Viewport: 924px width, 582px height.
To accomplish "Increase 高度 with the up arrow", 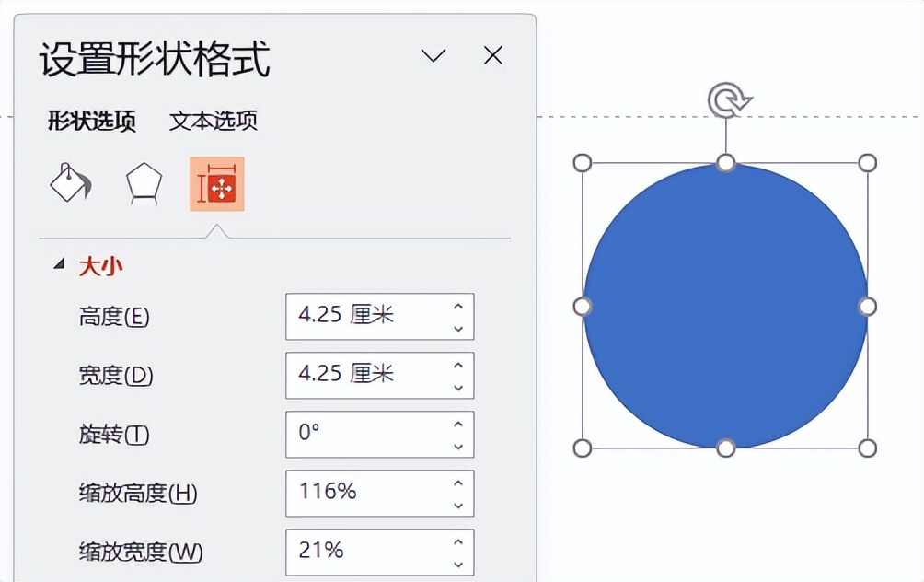I will click(458, 306).
